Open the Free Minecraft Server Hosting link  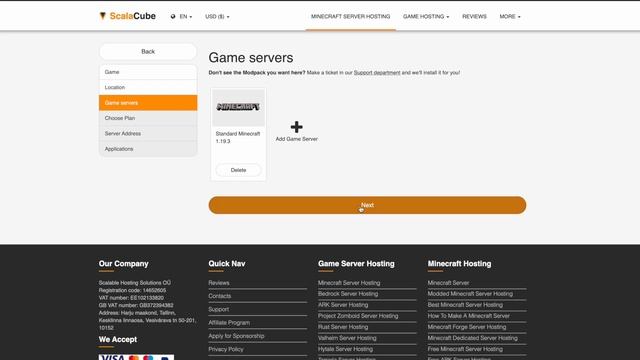[x=465, y=349]
